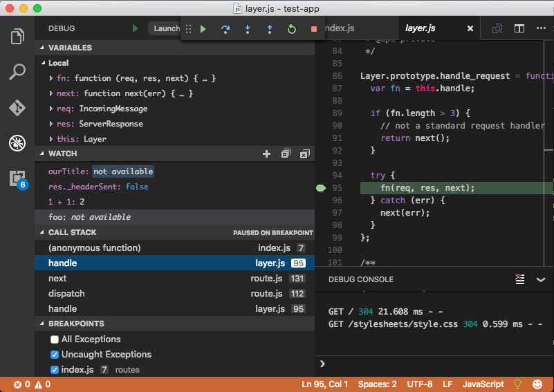Clear the debug console output
The width and height of the screenshot is (554, 392).
click(520, 279)
